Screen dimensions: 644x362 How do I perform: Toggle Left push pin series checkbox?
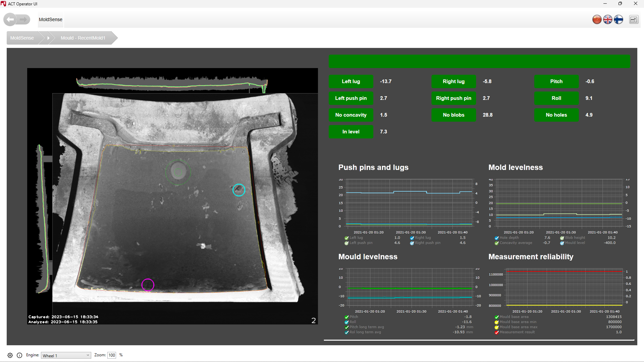346,243
